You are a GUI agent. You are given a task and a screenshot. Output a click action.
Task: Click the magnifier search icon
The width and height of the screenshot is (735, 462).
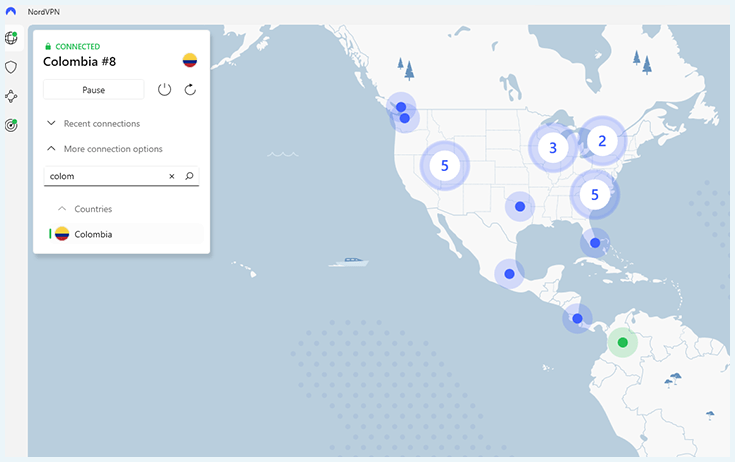coord(189,176)
